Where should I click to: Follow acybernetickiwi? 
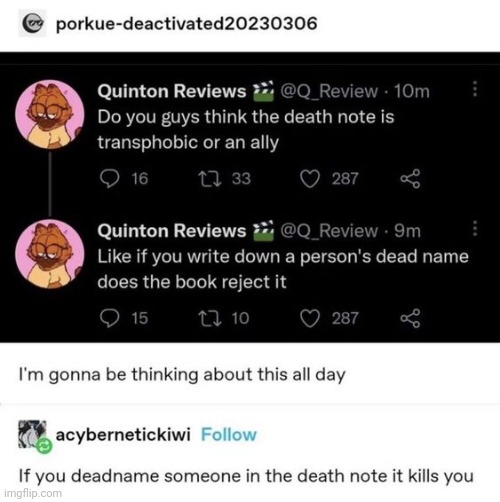click(x=229, y=435)
